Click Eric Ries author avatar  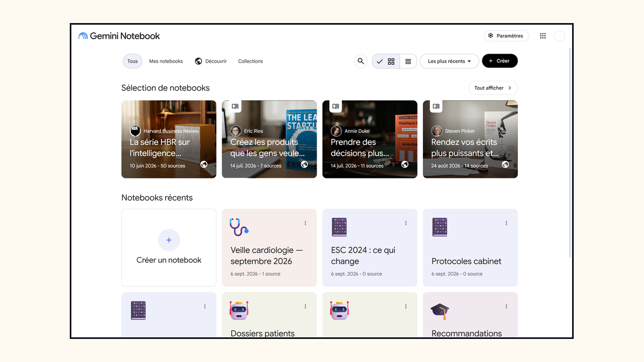click(236, 131)
